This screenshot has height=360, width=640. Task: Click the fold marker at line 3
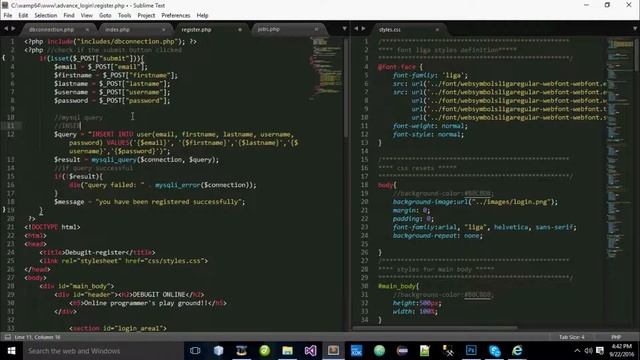point(4,58)
